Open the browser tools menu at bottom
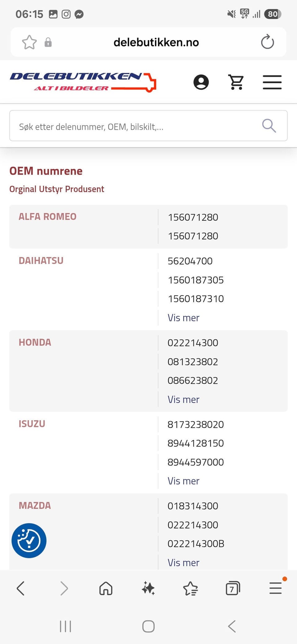The width and height of the screenshot is (297, 644). (x=275, y=588)
